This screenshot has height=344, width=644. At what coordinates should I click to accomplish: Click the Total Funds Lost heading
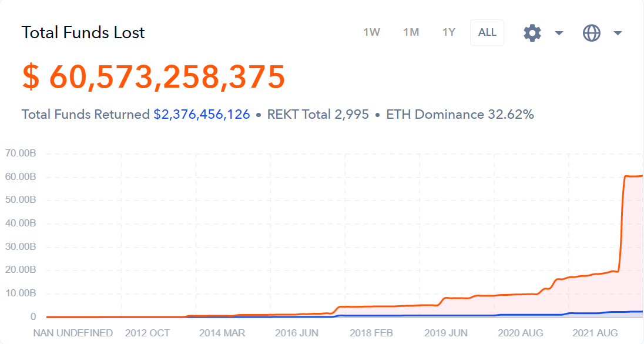pyautogui.click(x=83, y=32)
